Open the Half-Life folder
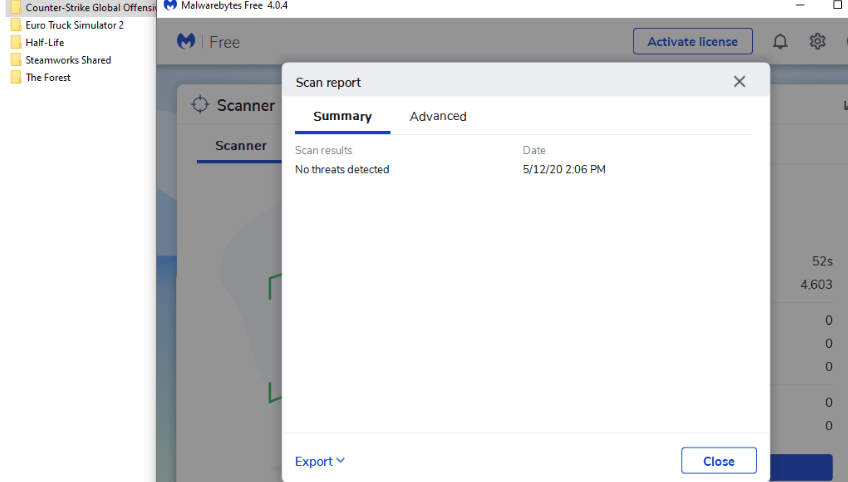The height and width of the screenshot is (482, 848). tap(44, 42)
